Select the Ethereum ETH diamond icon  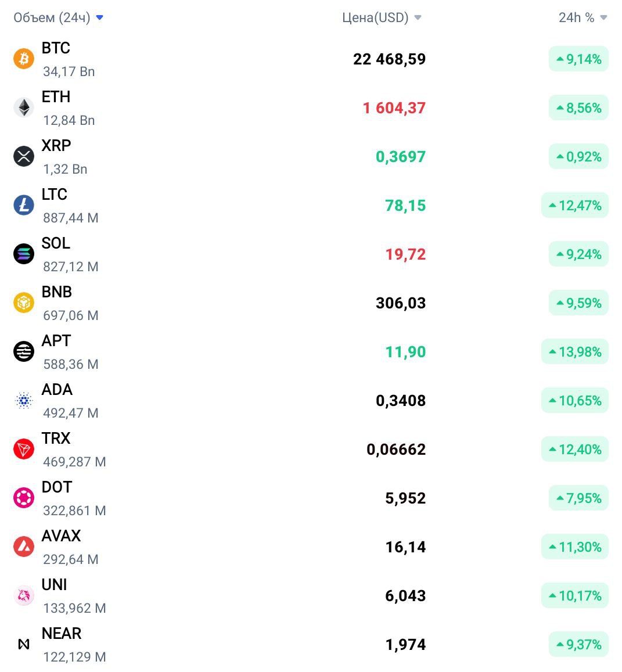point(24,107)
